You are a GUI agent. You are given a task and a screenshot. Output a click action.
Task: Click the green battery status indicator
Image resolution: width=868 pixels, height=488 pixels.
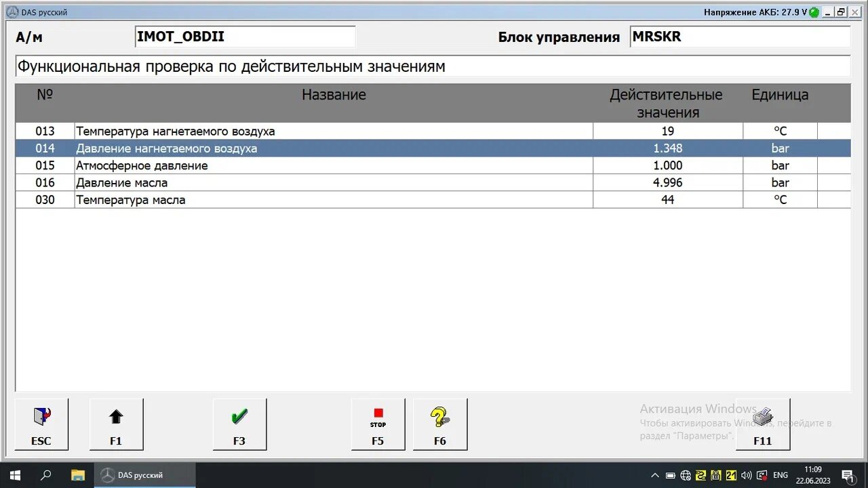point(814,12)
